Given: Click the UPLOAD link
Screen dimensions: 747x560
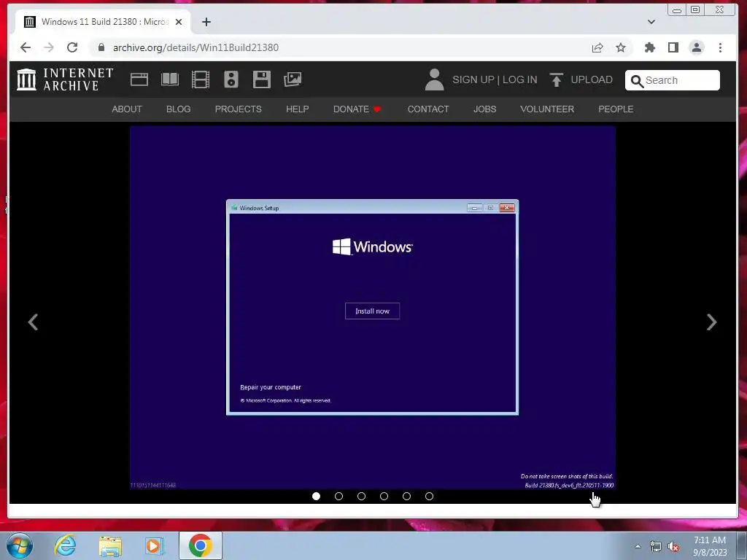Looking at the screenshot, I should [x=592, y=79].
